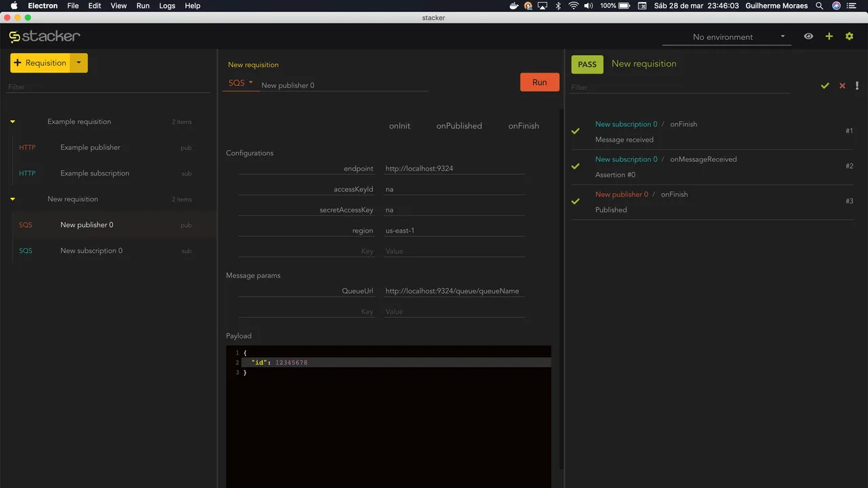Toggle the environment eye icon
The image size is (868, 488).
[x=808, y=37]
